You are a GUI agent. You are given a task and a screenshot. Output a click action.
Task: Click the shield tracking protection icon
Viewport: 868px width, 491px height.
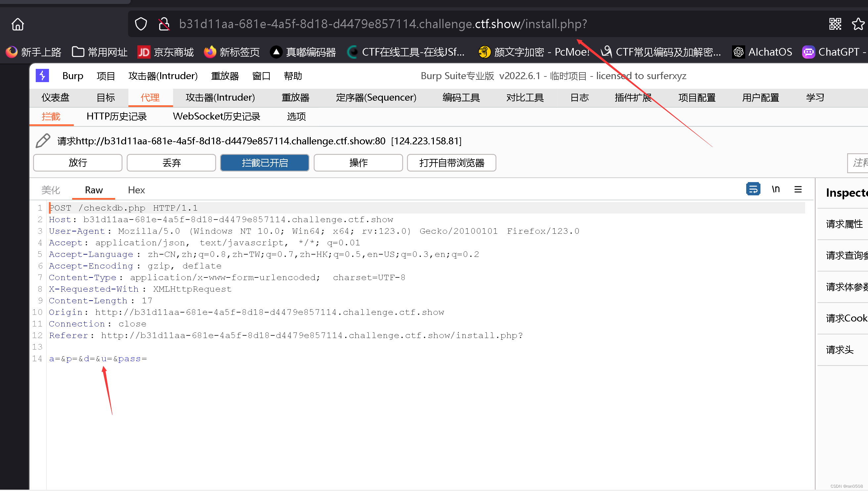(141, 24)
